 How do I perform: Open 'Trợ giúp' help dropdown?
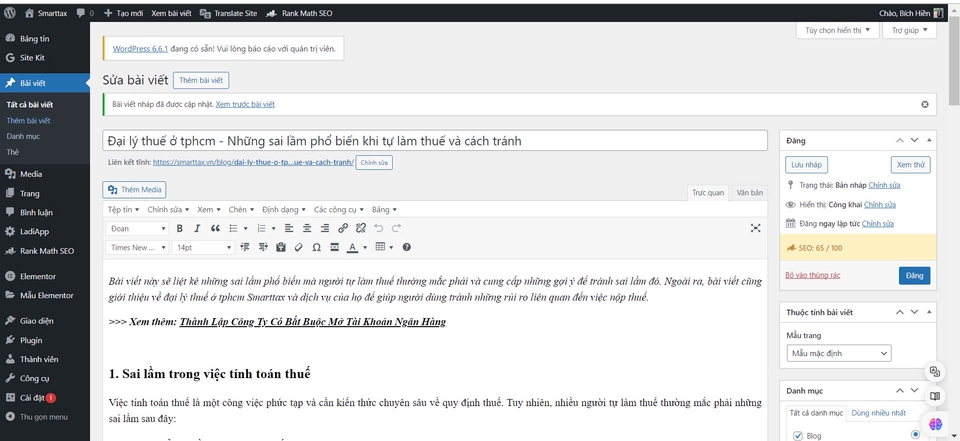click(x=909, y=30)
